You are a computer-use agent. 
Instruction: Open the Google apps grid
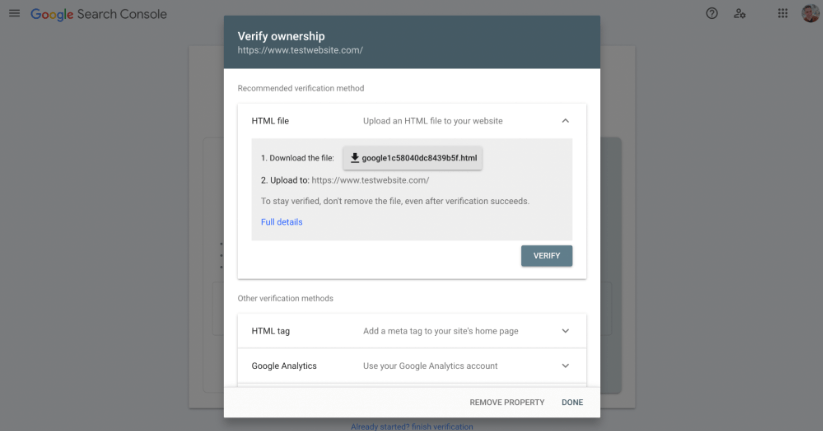[783, 14]
